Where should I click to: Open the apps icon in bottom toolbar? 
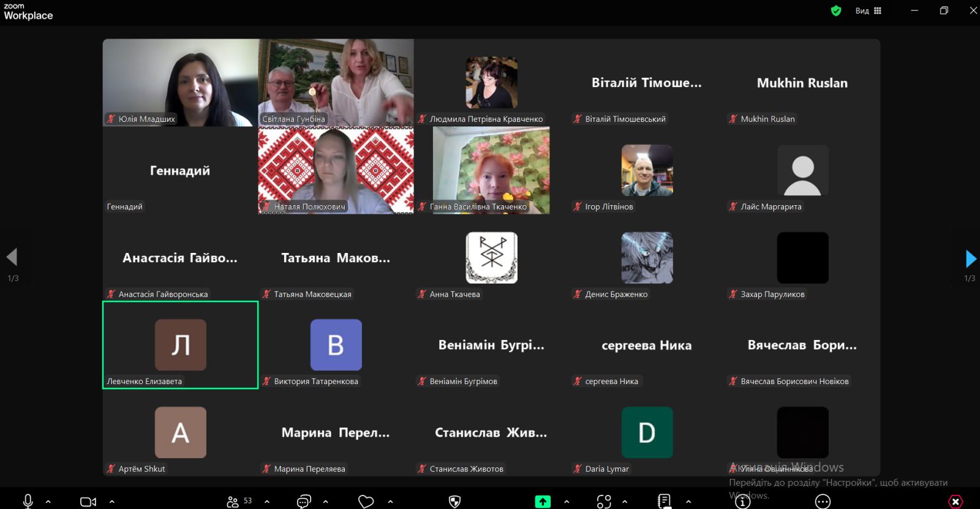604,501
